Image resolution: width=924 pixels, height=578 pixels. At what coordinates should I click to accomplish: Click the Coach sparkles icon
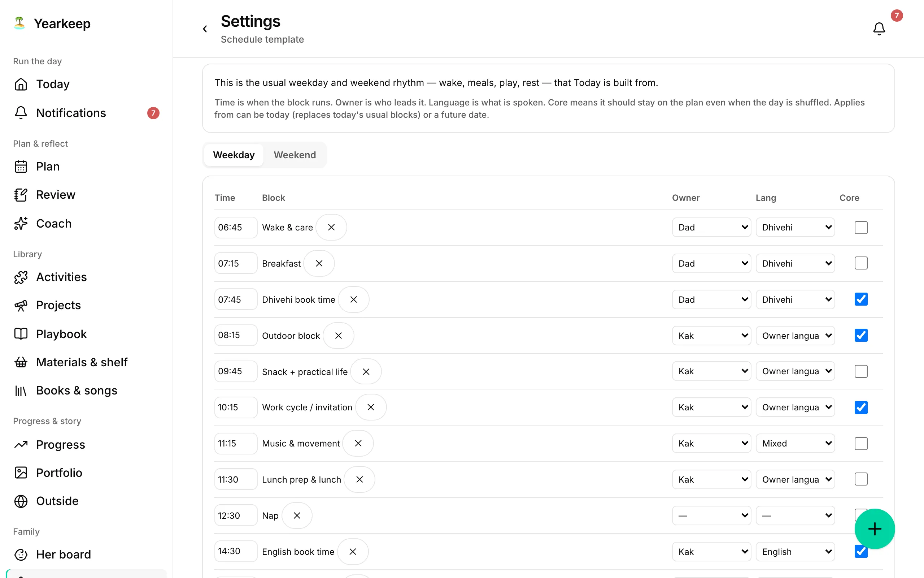click(21, 223)
